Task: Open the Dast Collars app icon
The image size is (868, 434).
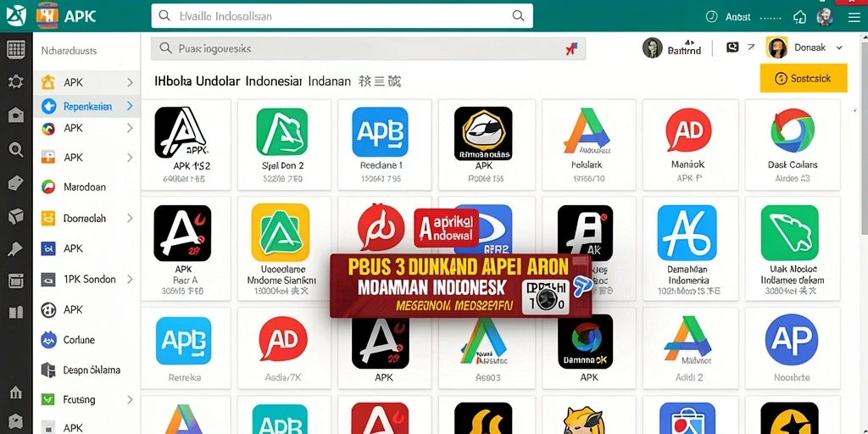Action: [x=793, y=131]
